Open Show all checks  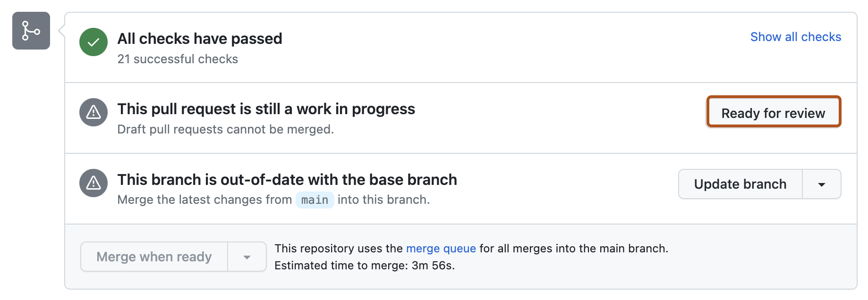[x=795, y=36]
